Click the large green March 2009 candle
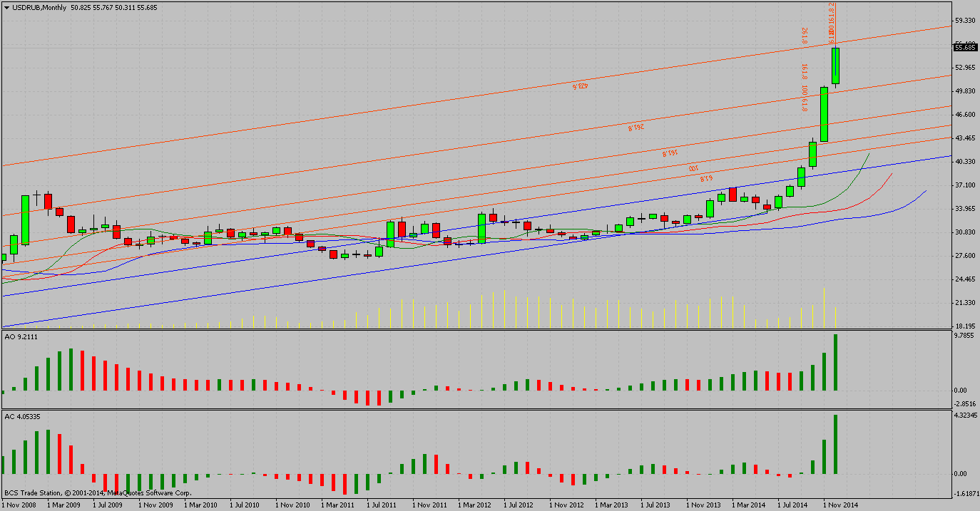Image resolution: width=980 pixels, height=511 pixels. coord(25,220)
